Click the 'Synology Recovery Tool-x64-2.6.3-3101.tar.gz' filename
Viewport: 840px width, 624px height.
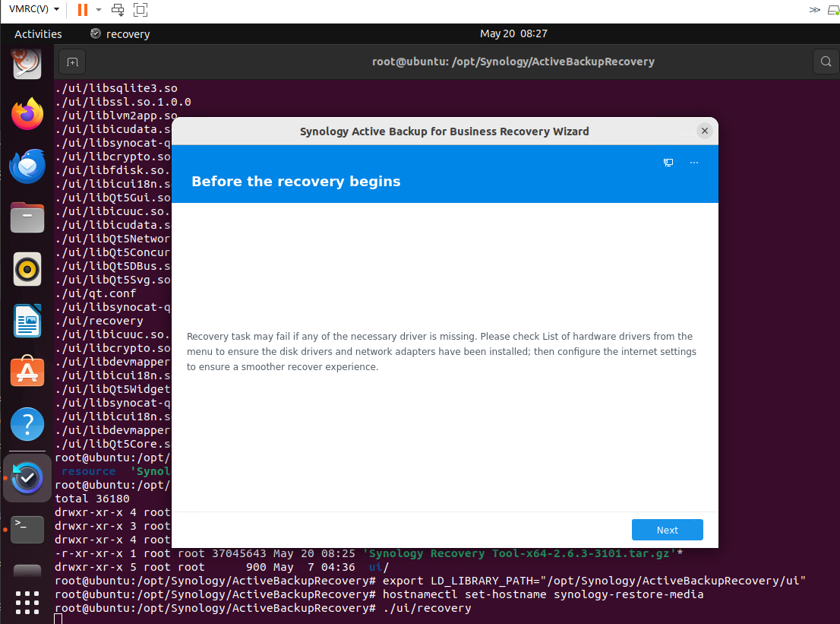(519, 553)
